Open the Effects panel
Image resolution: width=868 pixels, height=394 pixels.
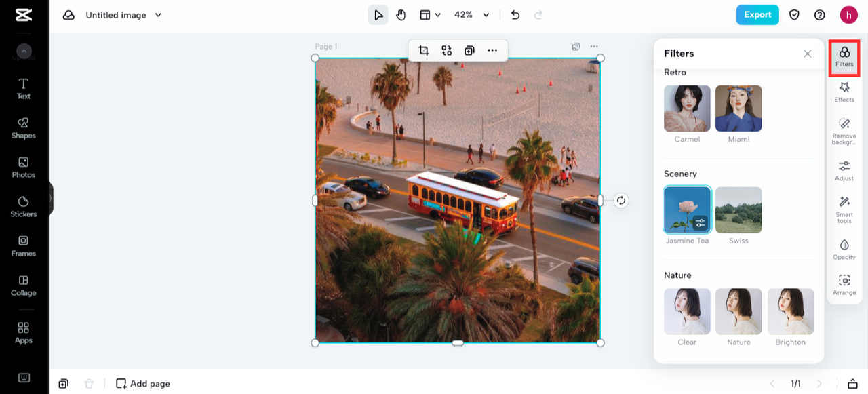(x=844, y=92)
